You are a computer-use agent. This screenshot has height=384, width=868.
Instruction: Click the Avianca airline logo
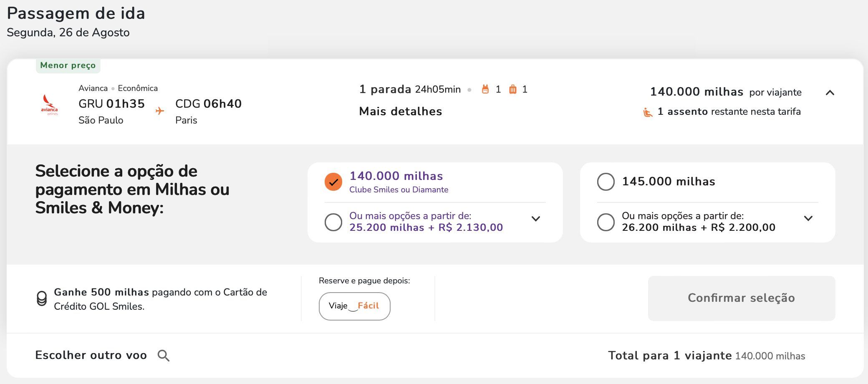tap(49, 105)
